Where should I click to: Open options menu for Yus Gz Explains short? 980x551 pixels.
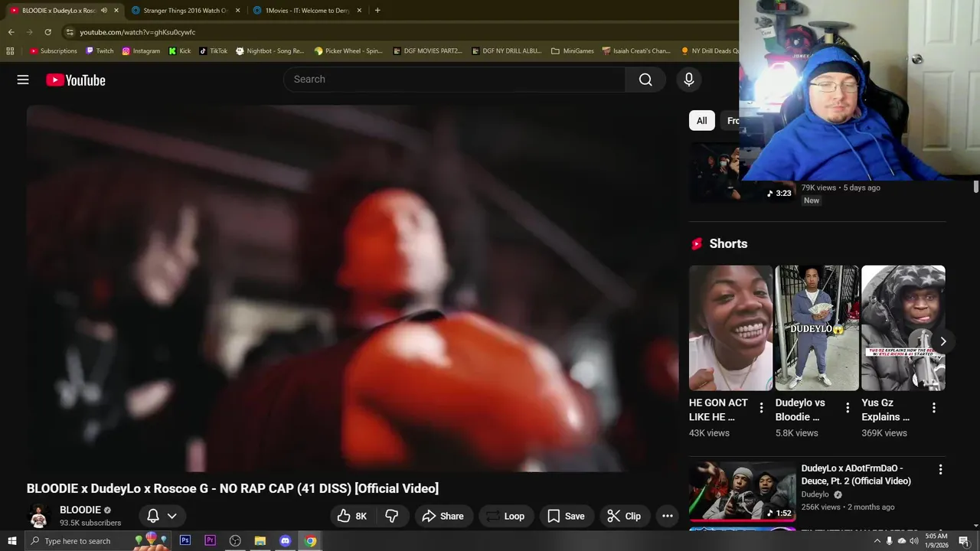point(934,408)
